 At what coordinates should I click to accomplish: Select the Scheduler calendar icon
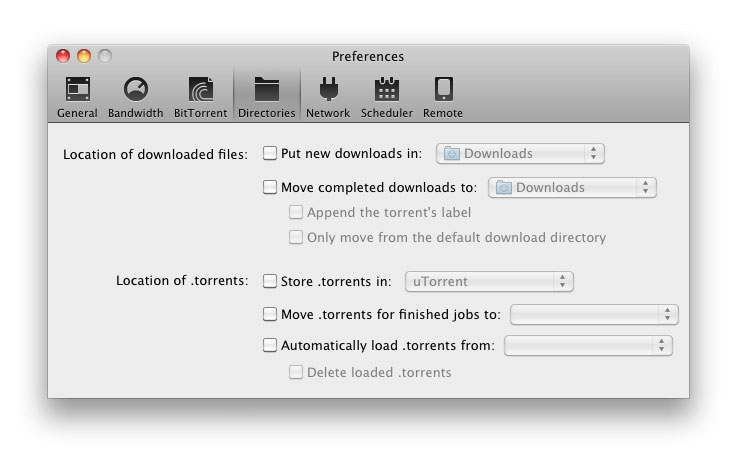click(386, 90)
